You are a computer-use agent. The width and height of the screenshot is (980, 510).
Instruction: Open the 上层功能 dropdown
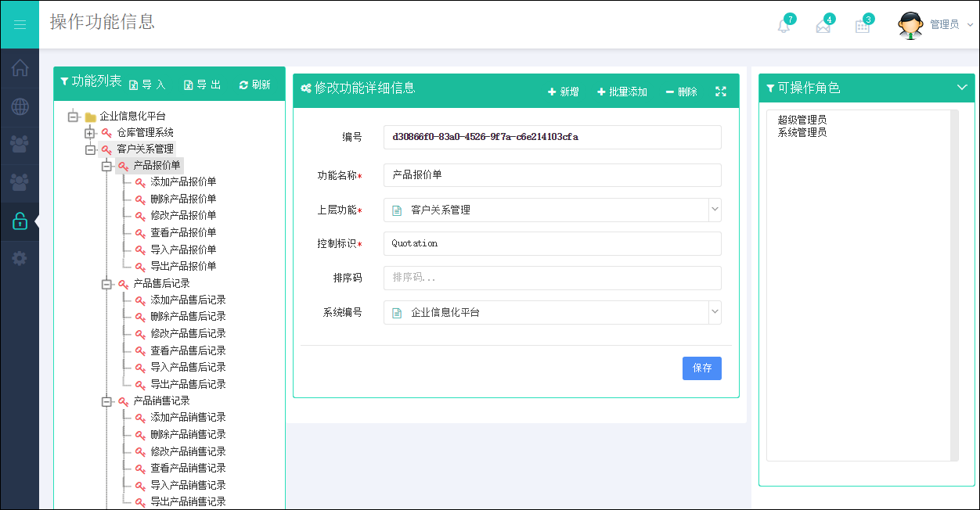(x=714, y=210)
